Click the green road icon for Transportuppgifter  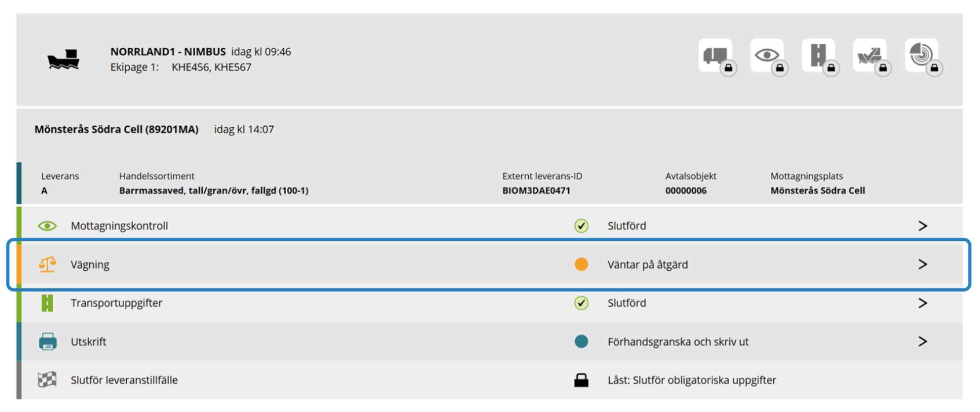coord(47,303)
